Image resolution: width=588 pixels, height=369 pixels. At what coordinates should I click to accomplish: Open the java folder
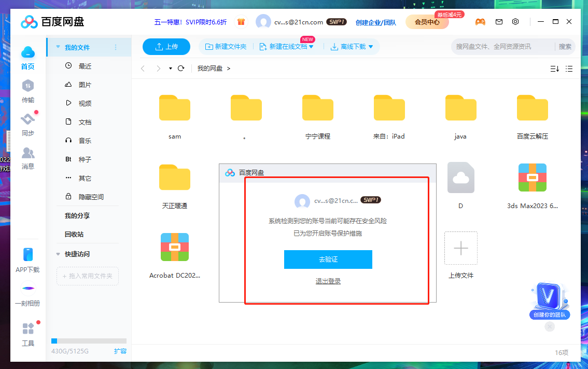(460, 108)
